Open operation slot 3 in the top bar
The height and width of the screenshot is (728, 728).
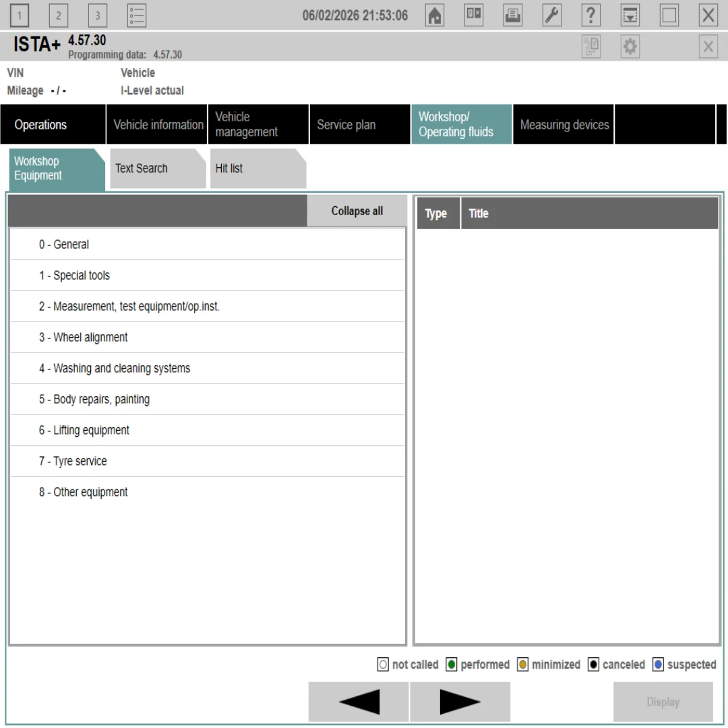pyautogui.click(x=98, y=16)
